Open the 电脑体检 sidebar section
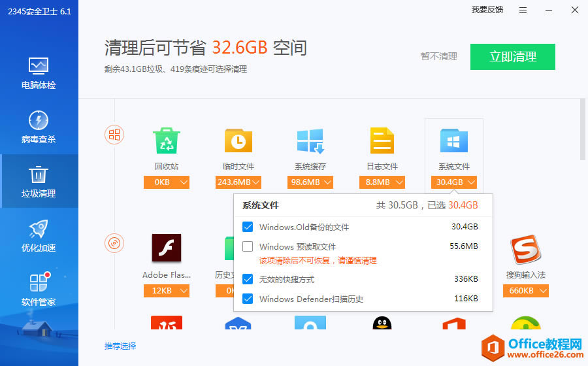Image resolution: width=588 pixels, height=366 pixels. [x=39, y=74]
